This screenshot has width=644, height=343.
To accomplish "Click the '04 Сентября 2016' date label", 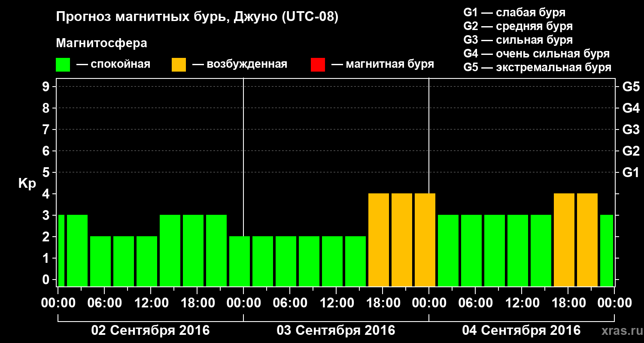I will 521,331.
